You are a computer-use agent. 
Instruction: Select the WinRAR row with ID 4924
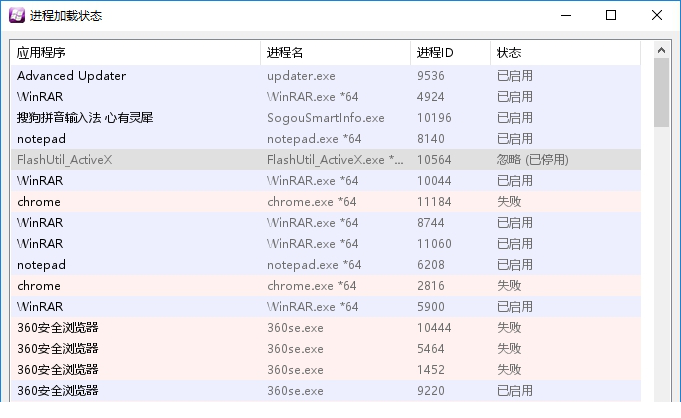pos(326,96)
